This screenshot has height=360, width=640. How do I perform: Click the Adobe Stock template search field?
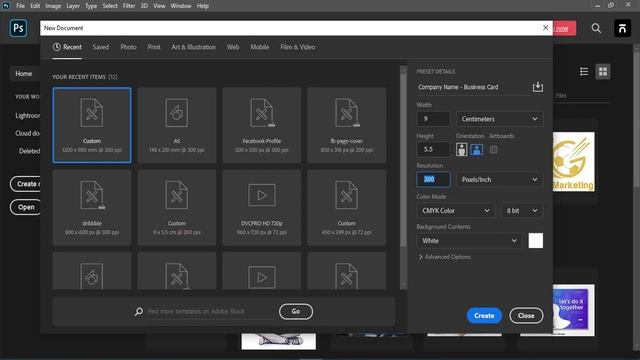210,311
